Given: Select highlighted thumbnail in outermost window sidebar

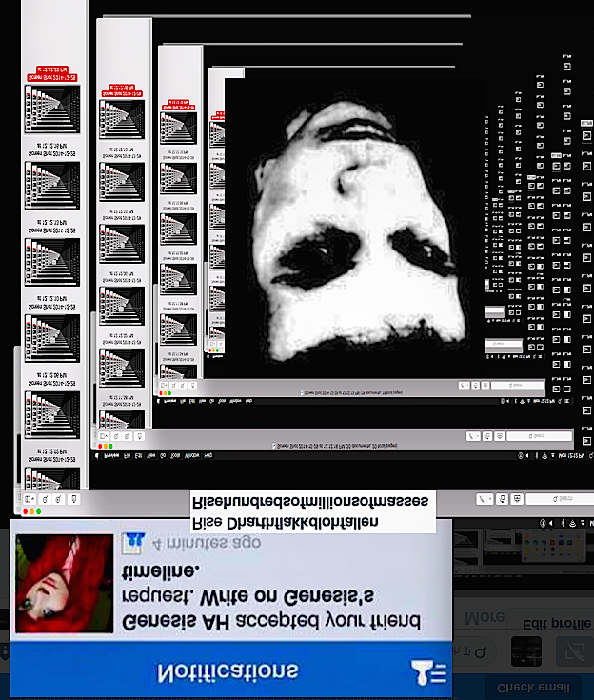Looking at the screenshot, I should pyautogui.click(x=52, y=110).
